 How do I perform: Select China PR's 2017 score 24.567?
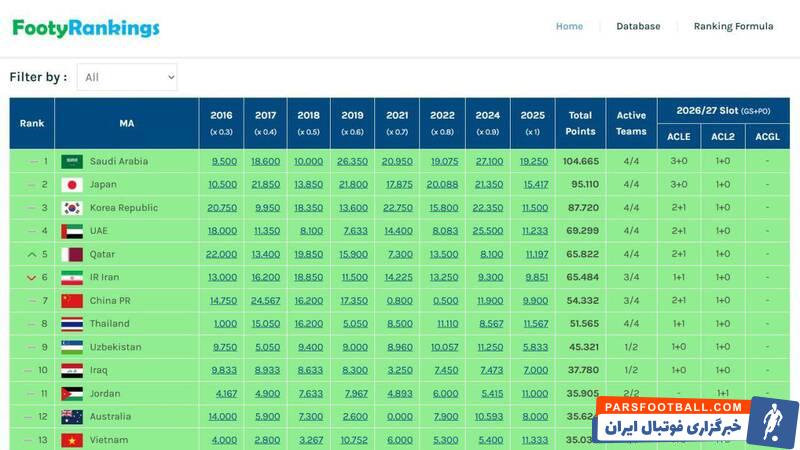[x=266, y=301]
